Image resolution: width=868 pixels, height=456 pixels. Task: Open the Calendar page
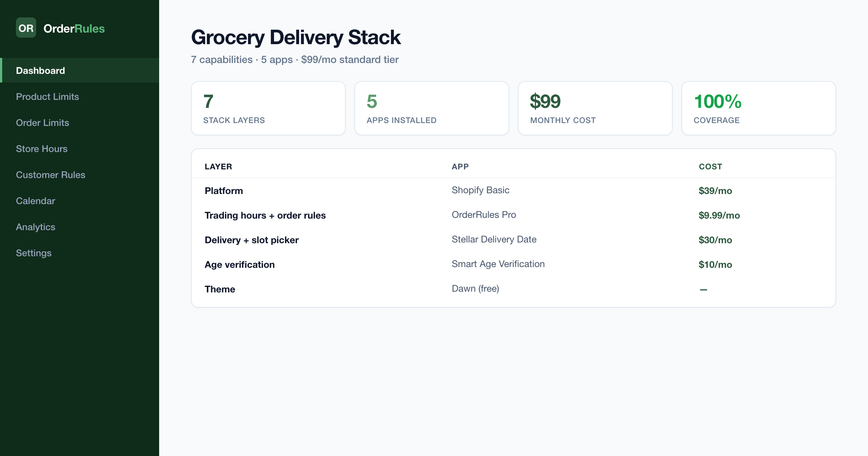click(x=80, y=201)
